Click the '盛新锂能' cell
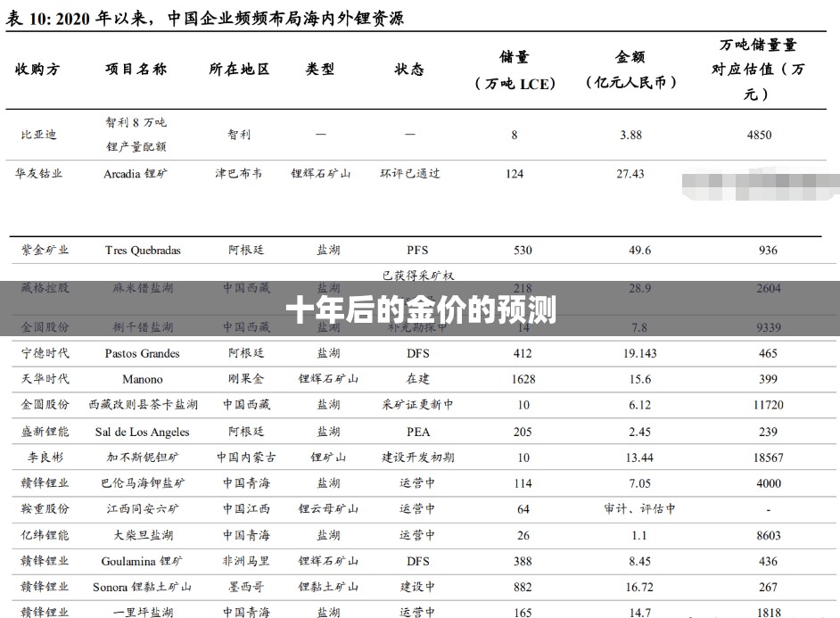 click(x=45, y=432)
